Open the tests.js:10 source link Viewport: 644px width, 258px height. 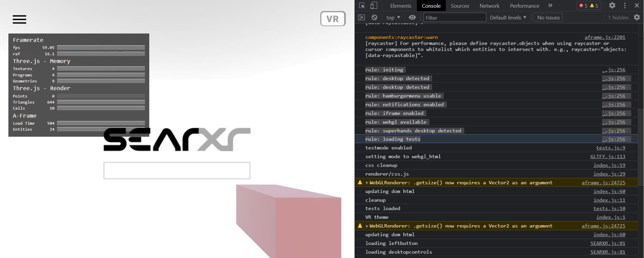(x=609, y=208)
